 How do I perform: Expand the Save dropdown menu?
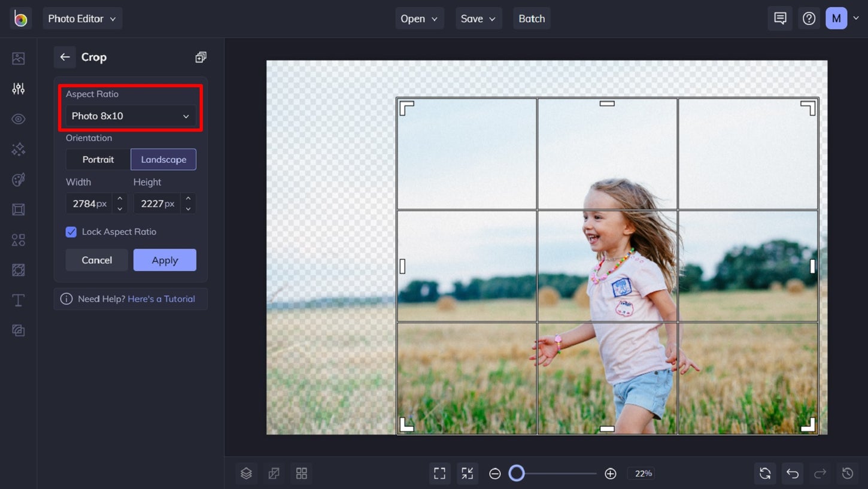(478, 19)
